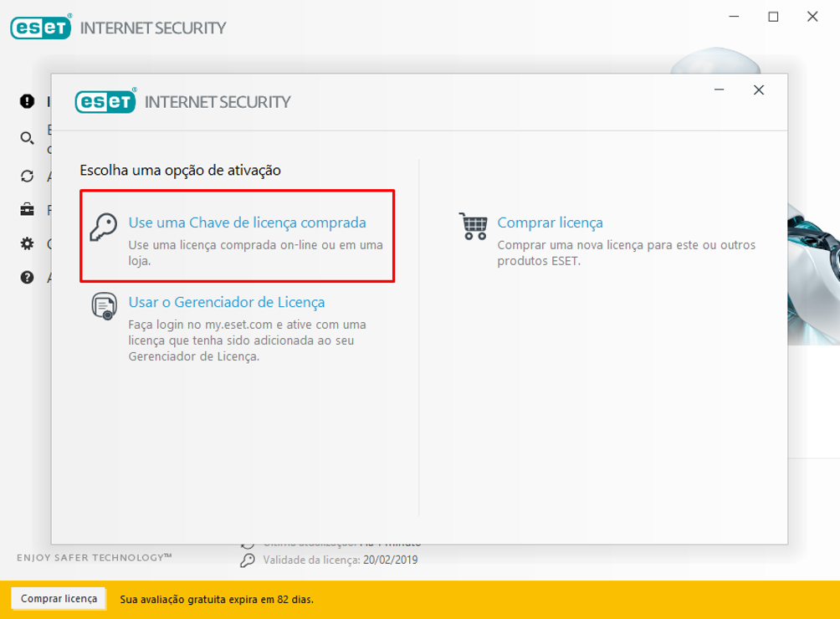
Task: Maximize the main ESET window
Action: 773,17
